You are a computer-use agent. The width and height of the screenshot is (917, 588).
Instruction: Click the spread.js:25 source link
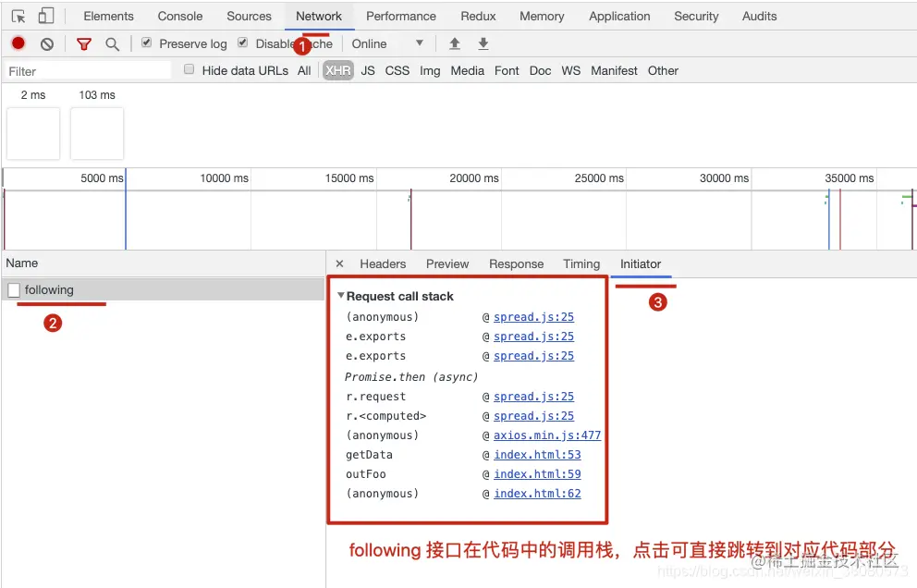[532, 316]
